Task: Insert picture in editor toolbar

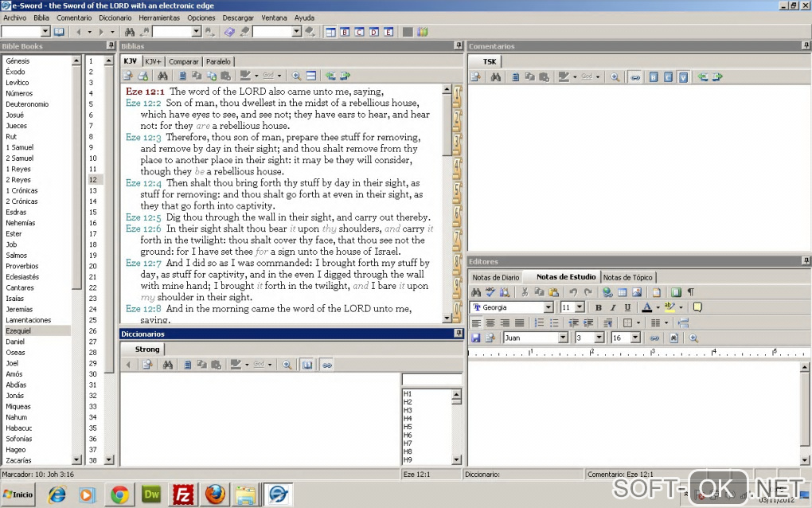Action: (637, 292)
